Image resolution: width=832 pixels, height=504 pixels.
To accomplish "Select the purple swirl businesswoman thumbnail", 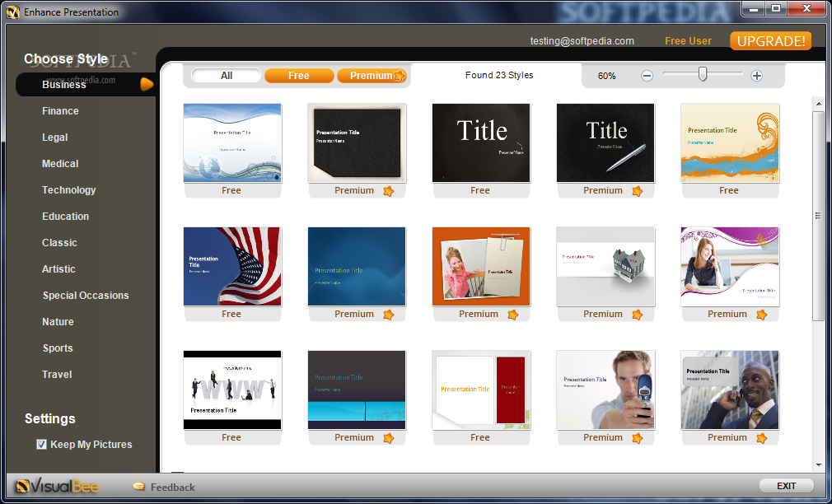I will [x=730, y=266].
